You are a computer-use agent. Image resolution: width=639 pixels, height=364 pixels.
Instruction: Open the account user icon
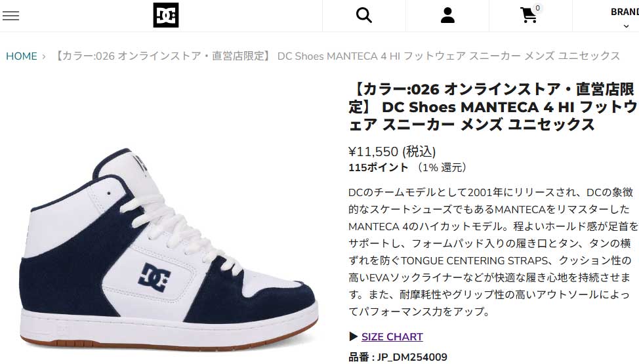447,16
